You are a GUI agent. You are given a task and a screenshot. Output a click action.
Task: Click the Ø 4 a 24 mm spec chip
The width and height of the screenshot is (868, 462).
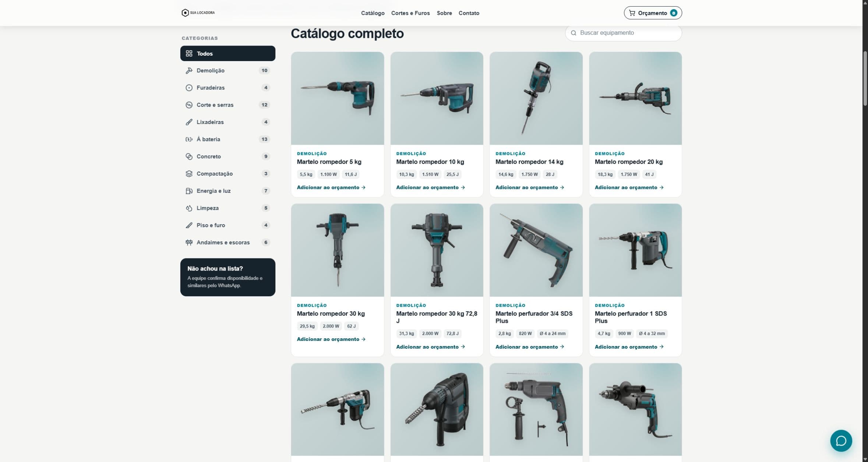coord(553,334)
